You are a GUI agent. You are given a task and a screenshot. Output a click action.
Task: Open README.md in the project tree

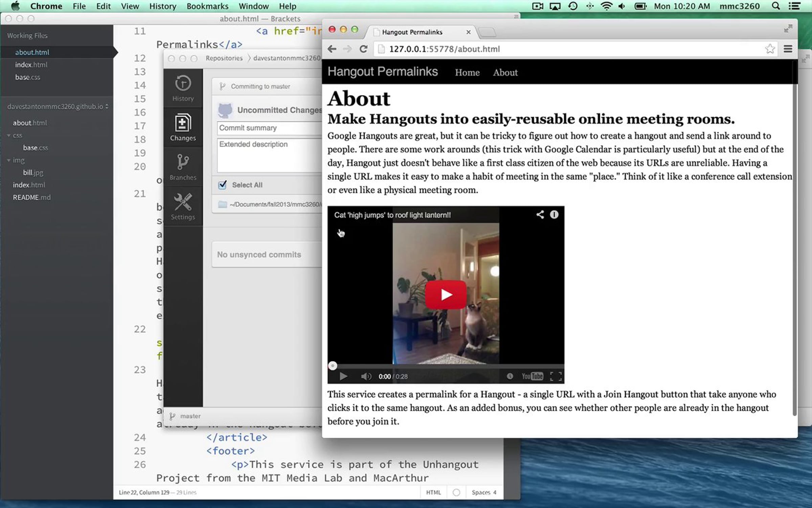pyautogui.click(x=31, y=197)
